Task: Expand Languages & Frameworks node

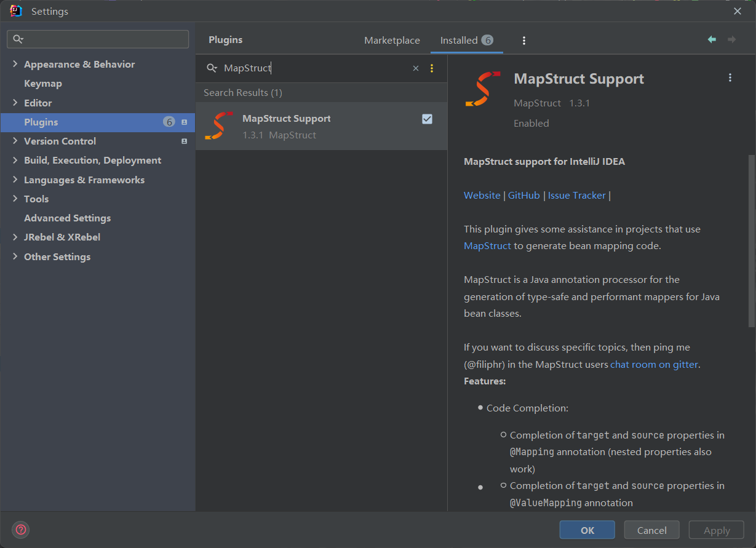Action: click(x=15, y=180)
